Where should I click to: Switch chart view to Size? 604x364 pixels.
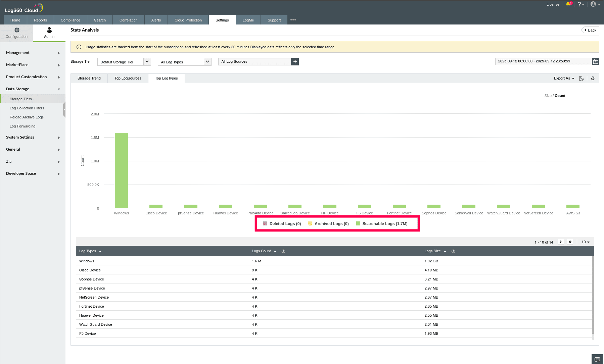pos(548,96)
